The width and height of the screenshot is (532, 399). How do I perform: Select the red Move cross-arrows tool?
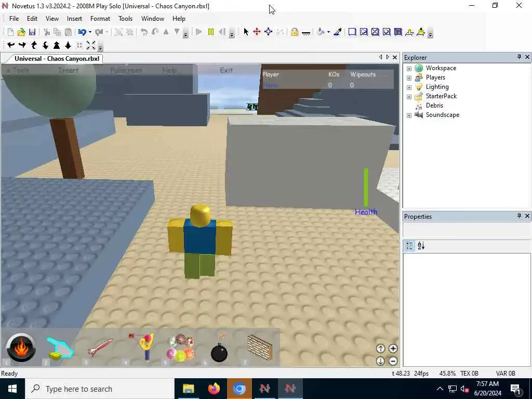(x=257, y=32)
